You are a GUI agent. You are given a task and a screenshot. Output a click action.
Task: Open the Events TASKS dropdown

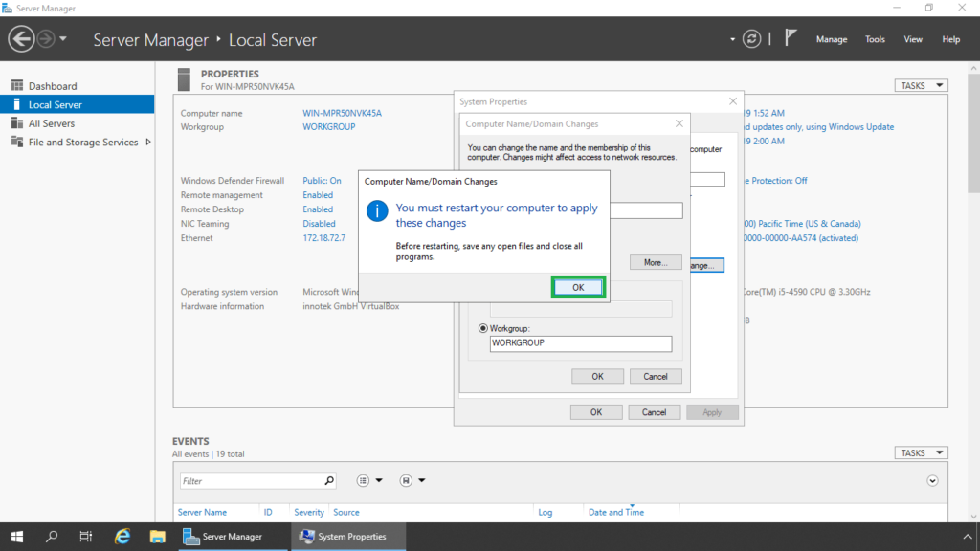[922, 452]
